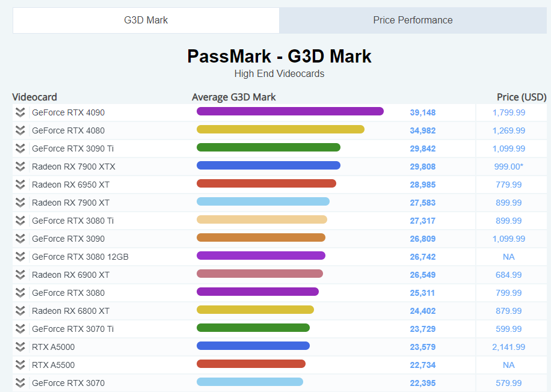Open the 879.99 price link
The width and height of the screenshot is (551, 392).
[509, 311]
